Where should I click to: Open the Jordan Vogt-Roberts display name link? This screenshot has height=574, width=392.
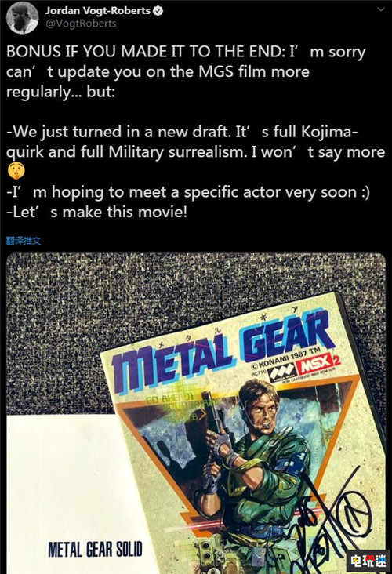click(x=98, y=11)
